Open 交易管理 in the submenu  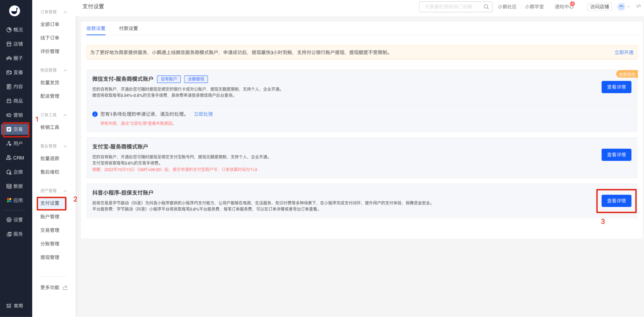pyautogui.click(x=50, y=230)
